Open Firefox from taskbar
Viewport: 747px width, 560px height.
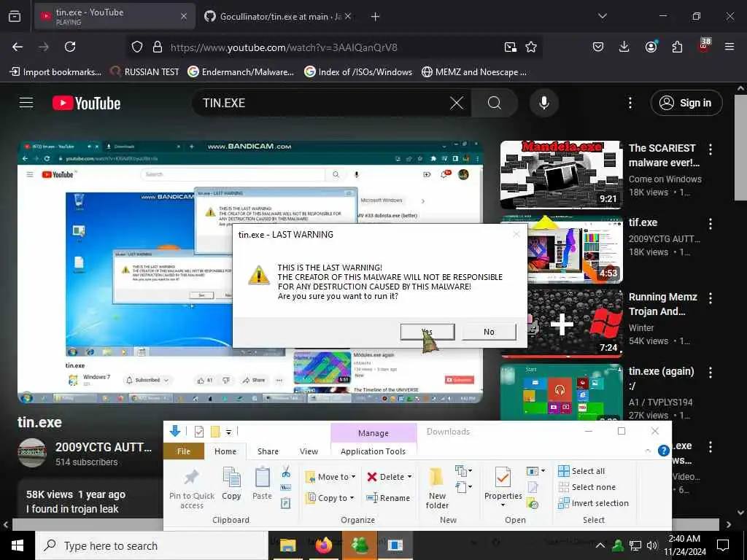tap(324, 545)
